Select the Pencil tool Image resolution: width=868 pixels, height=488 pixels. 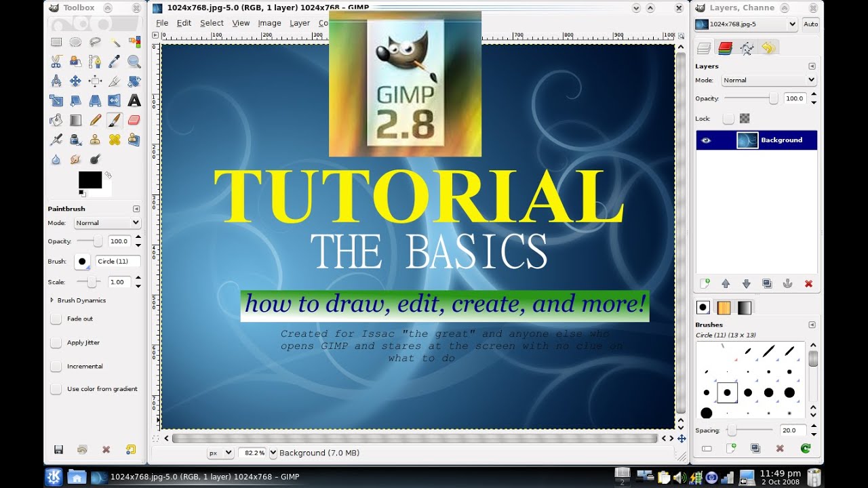coord(96,120)
